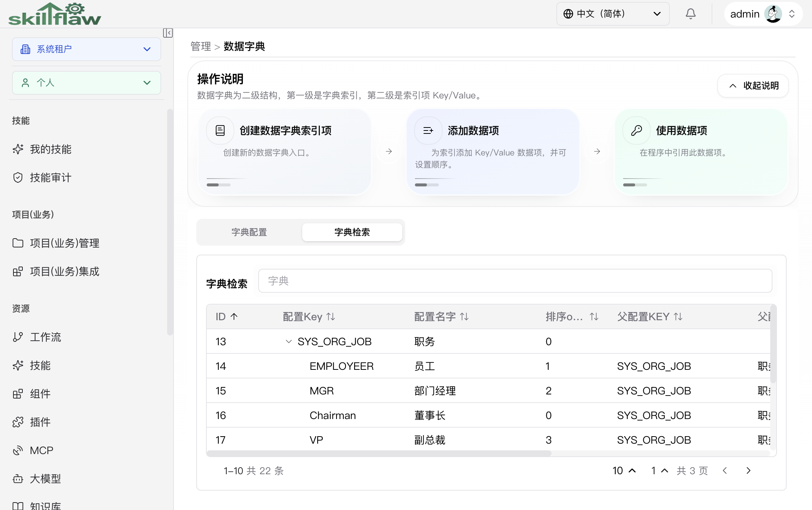Screen dimensions: 812x510
Task: Click the blocks icon beside 项目(业务)集成
Action: point(18,271)
